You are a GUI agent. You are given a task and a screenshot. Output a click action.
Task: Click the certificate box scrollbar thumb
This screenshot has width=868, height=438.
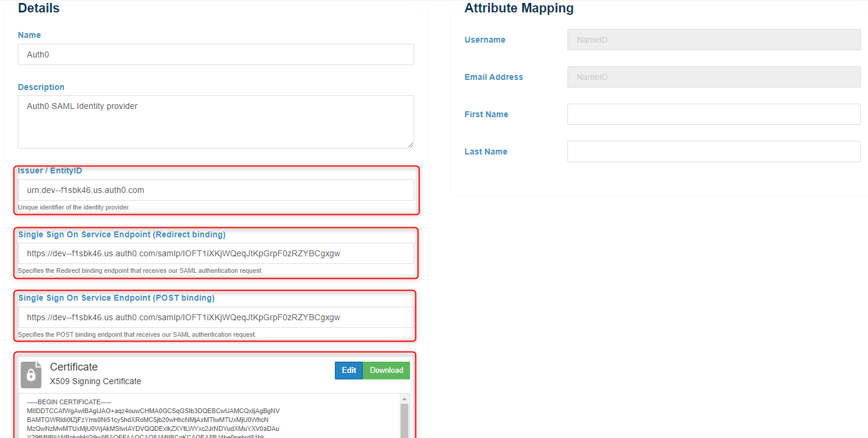(405, 420)
